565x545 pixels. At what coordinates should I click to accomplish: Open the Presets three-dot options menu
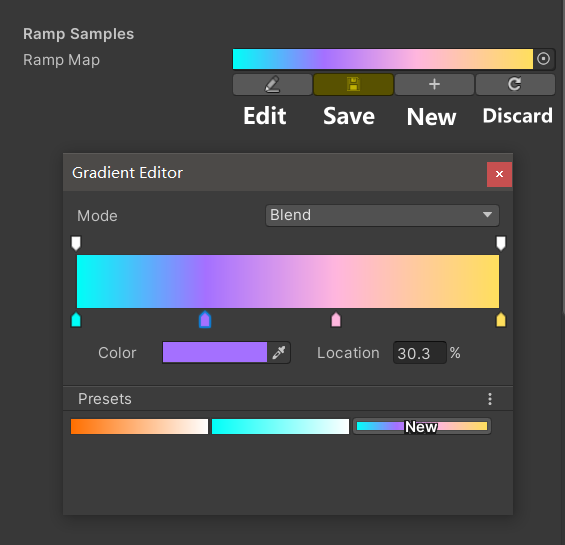tap(490, 399)
